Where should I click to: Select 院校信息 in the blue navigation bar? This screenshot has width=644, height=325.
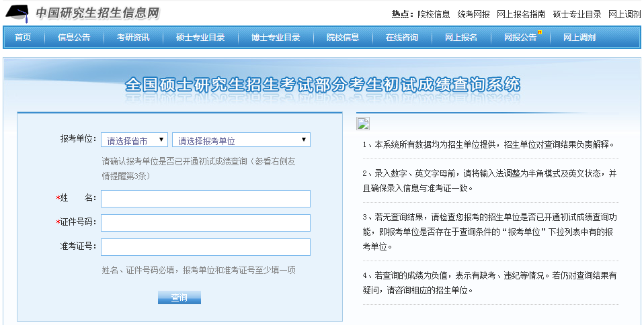click(x=343, y=38)
